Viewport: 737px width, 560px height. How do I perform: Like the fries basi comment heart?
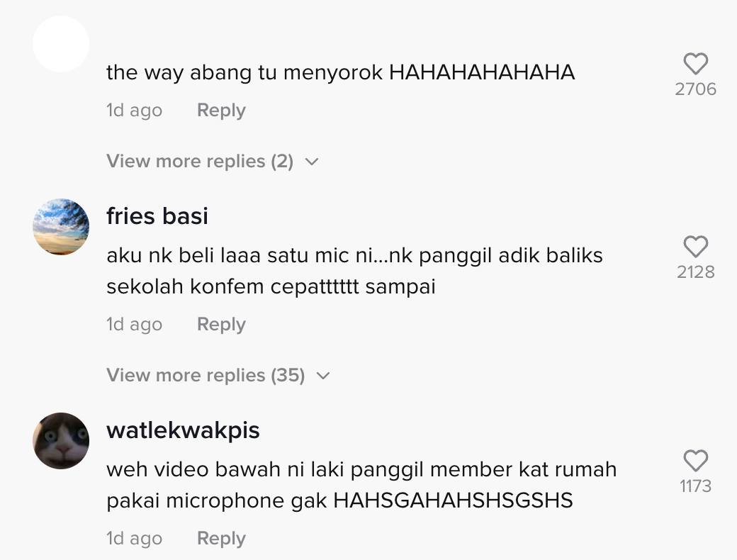(x=696, y=247)
